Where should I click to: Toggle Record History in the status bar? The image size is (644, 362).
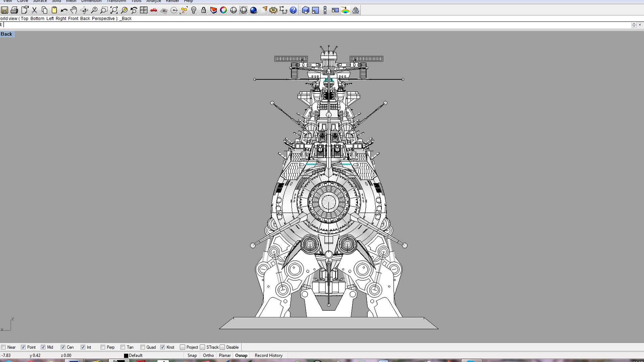coord(269,355)
